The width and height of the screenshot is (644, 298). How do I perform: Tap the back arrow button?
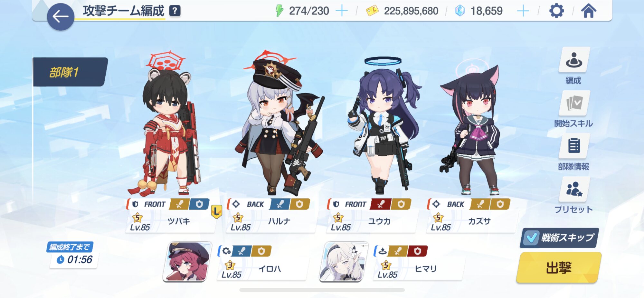(x=61, y=17)
